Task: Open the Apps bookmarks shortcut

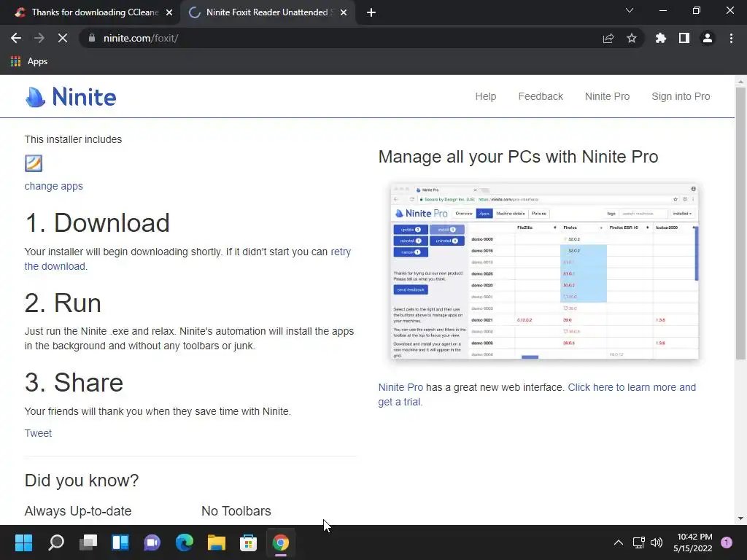Action: click(29, 61)
